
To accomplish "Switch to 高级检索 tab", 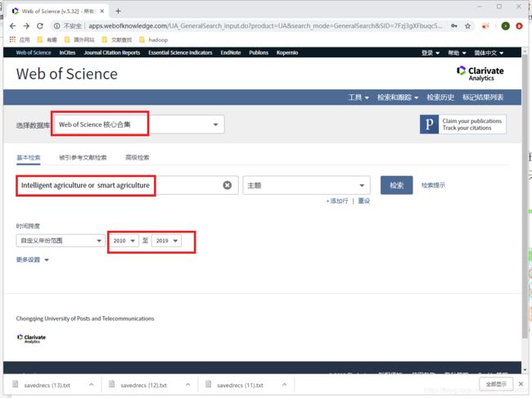I will 137,157.
